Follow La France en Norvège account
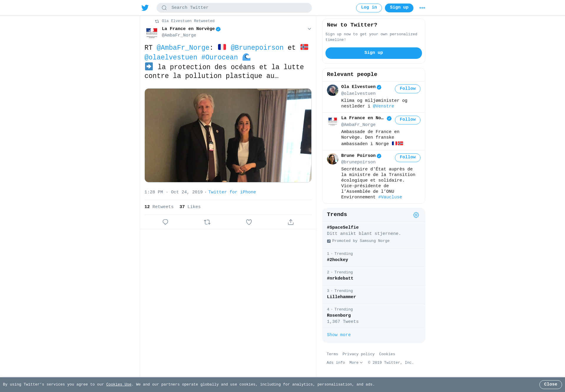Image resolution: width=565 pixels, height=392 pixels. click(x=408, y=120)
